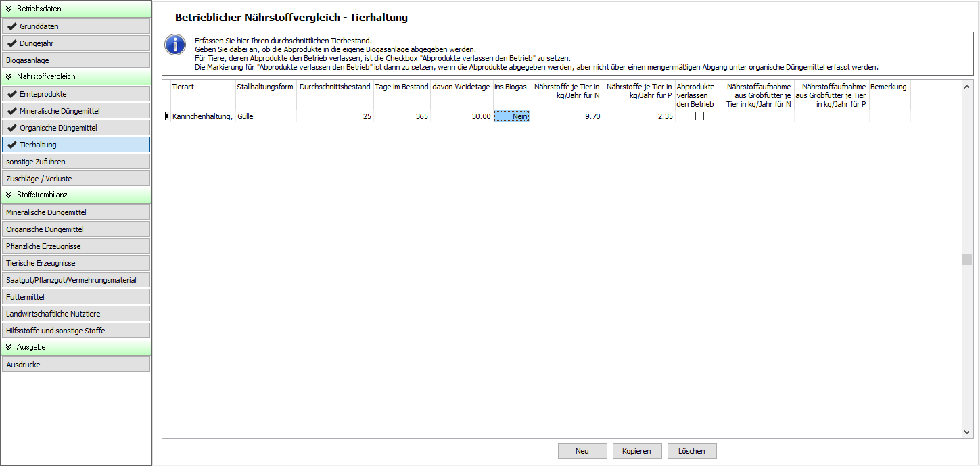
Task: Collapse the Betriebsdaten section
Action: tap(8, 9)
